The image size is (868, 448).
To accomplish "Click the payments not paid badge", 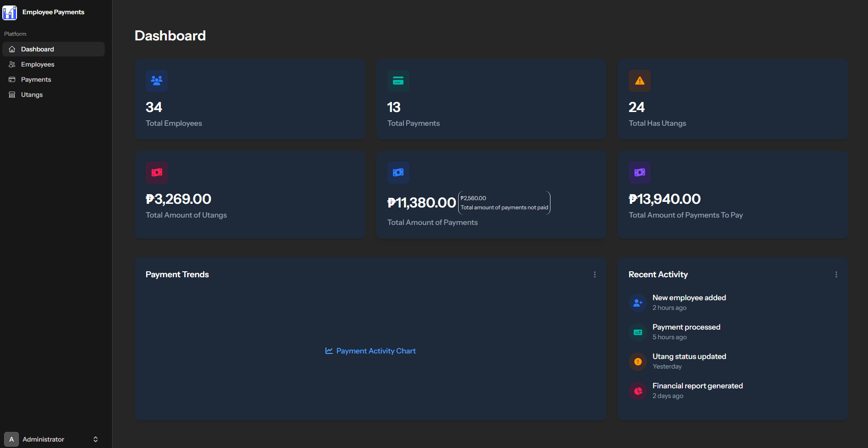I will 504,203.
